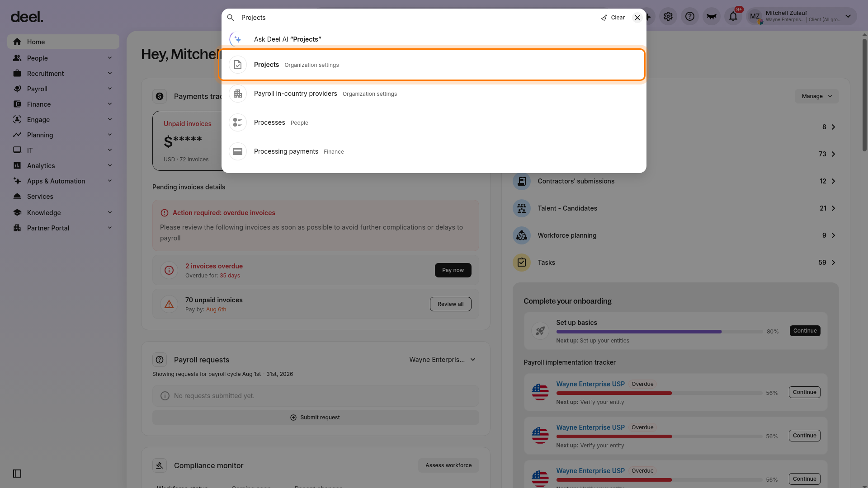Click the Workforce planning icon
This screenshot has width=868, height=488.
(x=522, y=235)
